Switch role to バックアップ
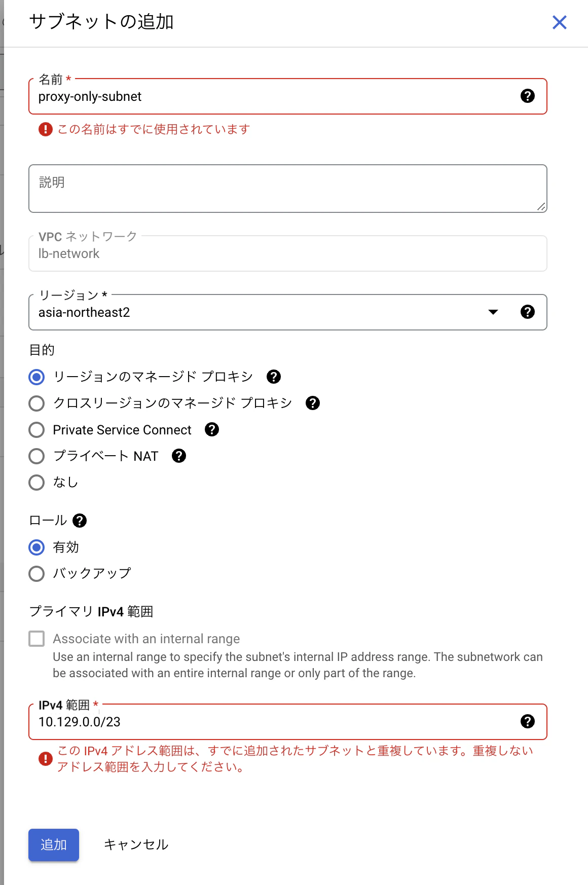The width and height of the screenshot is (588, 885). [36, 574]
